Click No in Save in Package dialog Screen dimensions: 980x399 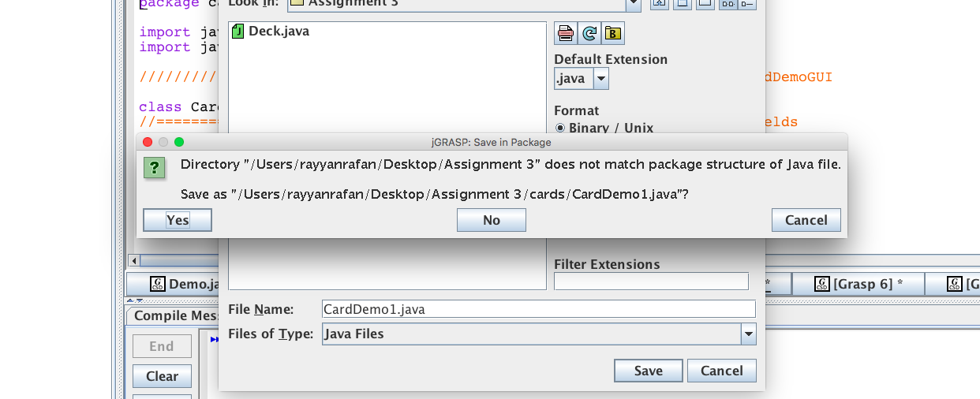coord(492,220)
